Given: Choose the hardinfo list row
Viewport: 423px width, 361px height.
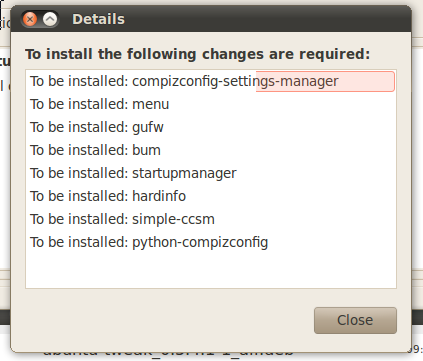Looking at the screenshot, I should [211, 196].
